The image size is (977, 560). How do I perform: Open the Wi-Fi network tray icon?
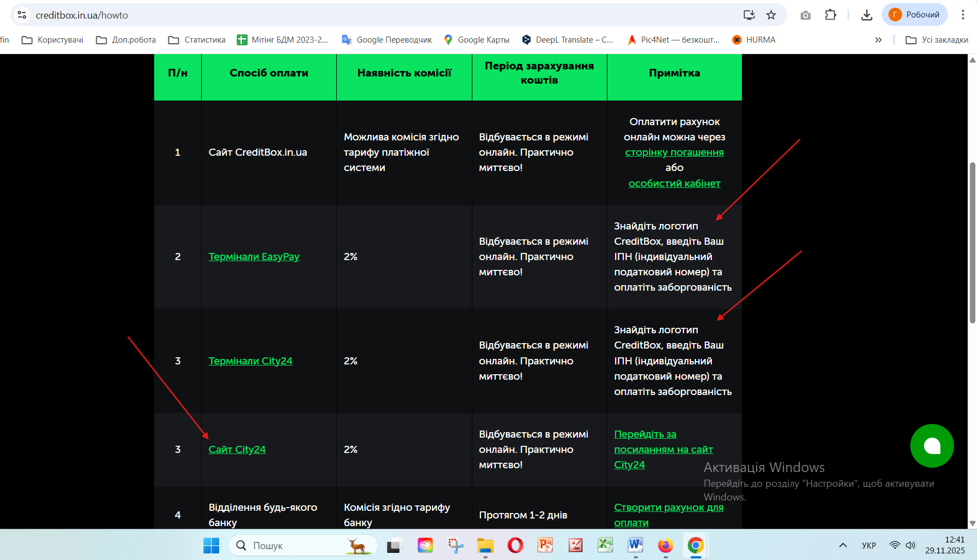coord(894,545)
